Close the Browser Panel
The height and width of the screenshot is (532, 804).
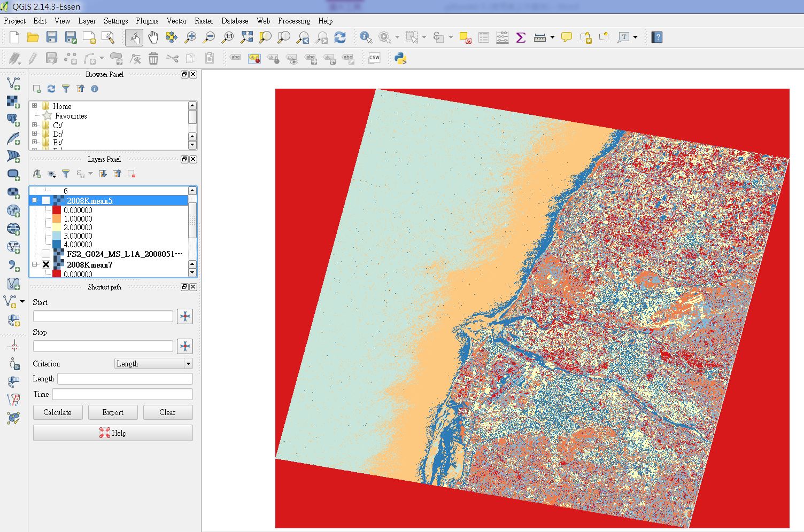193,74
